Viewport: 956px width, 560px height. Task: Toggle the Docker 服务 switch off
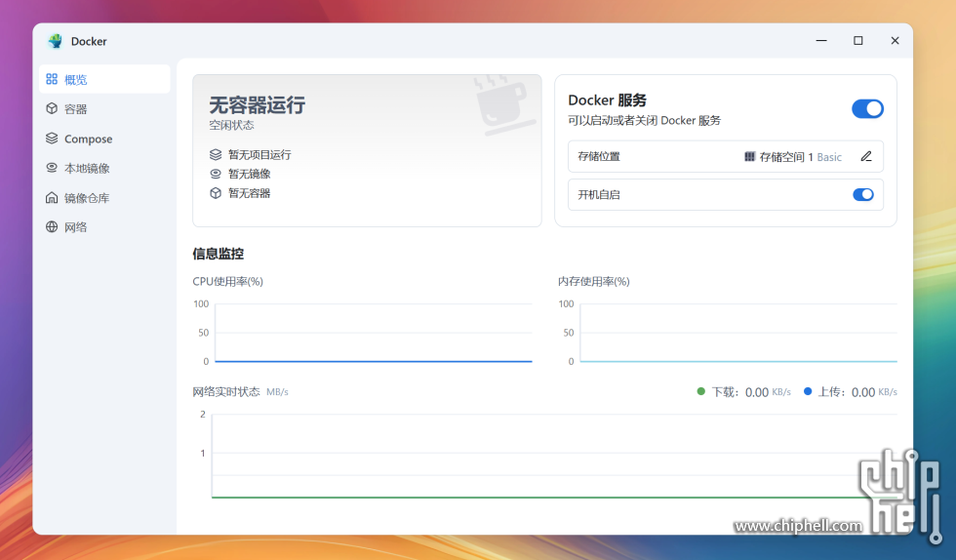(867, 108)
